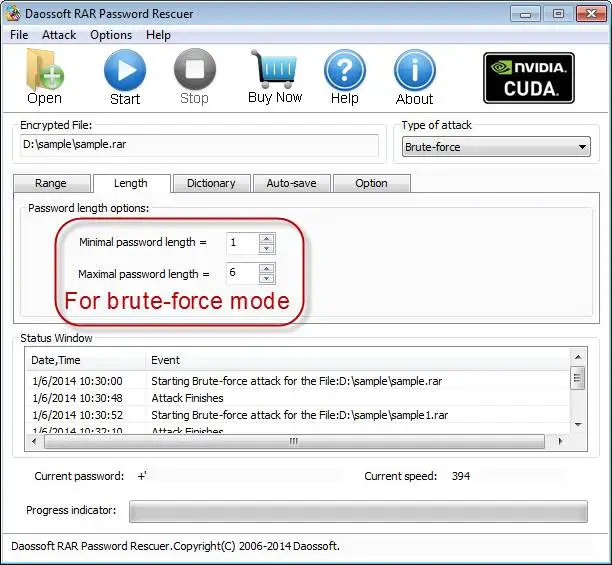
Task: Click the Daossoft copyright status bar text
Action: coord(175,546)
